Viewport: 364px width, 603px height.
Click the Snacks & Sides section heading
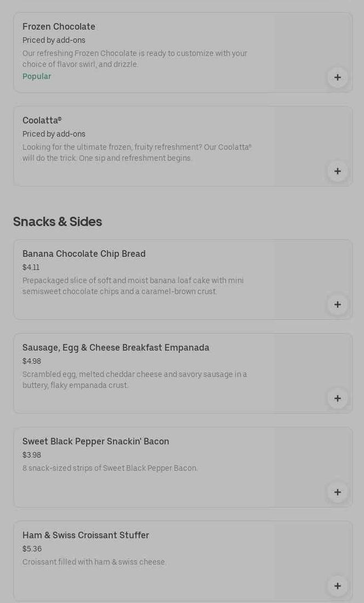(x=58, y=222)
